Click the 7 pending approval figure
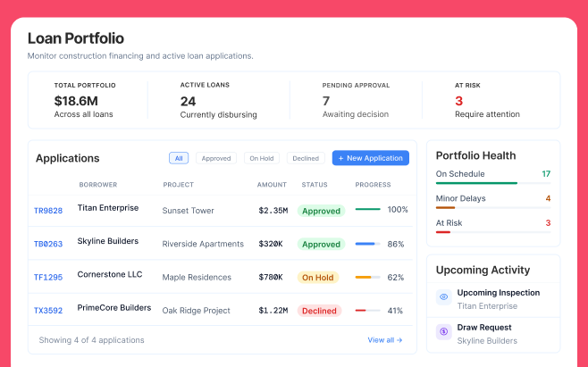Viewport: 588px width, 367px height. (x=326, y=101)
